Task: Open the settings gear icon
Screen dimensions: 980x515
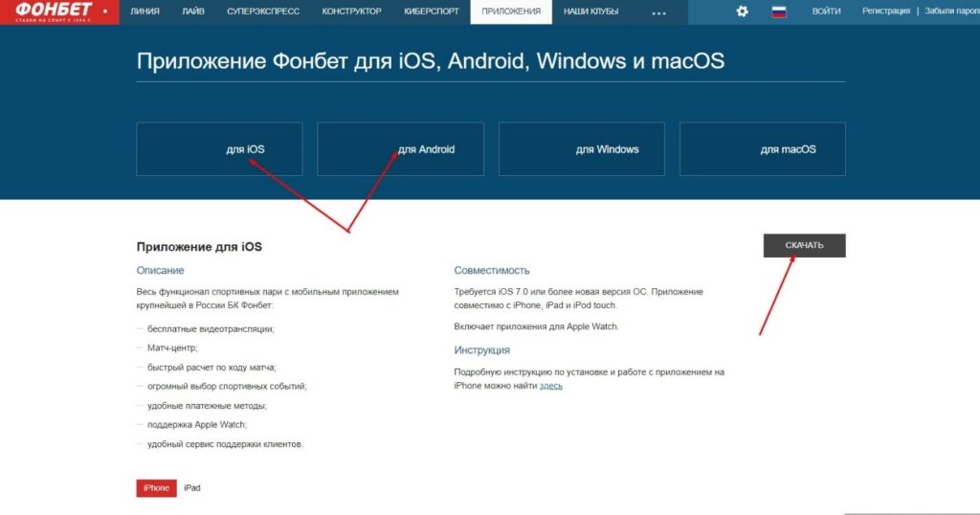Action: pos(742,11)
